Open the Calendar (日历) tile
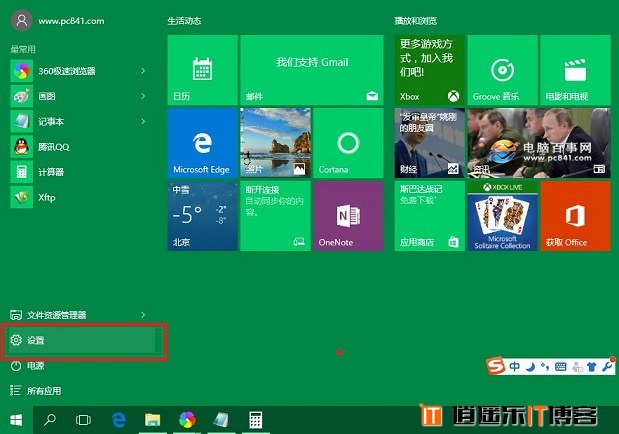Image resolution: width=619 pixels, height=434 pixels. tap(203, 70)
